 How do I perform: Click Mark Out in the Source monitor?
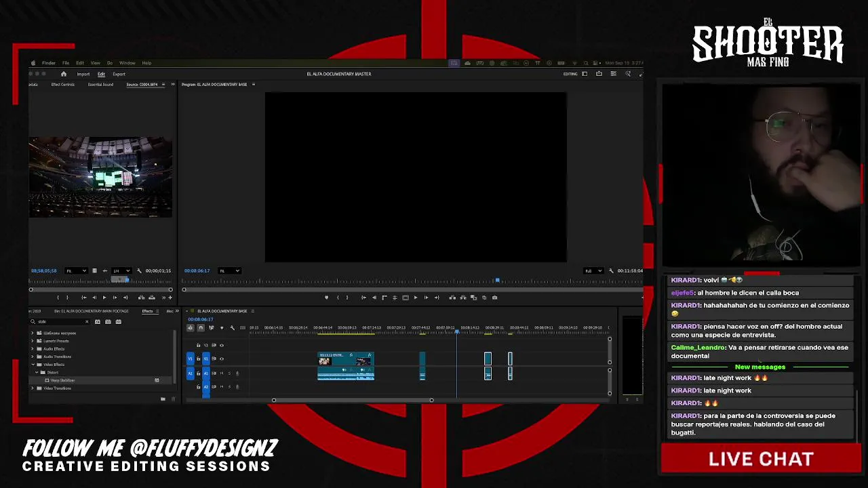(x=67, y=298)
